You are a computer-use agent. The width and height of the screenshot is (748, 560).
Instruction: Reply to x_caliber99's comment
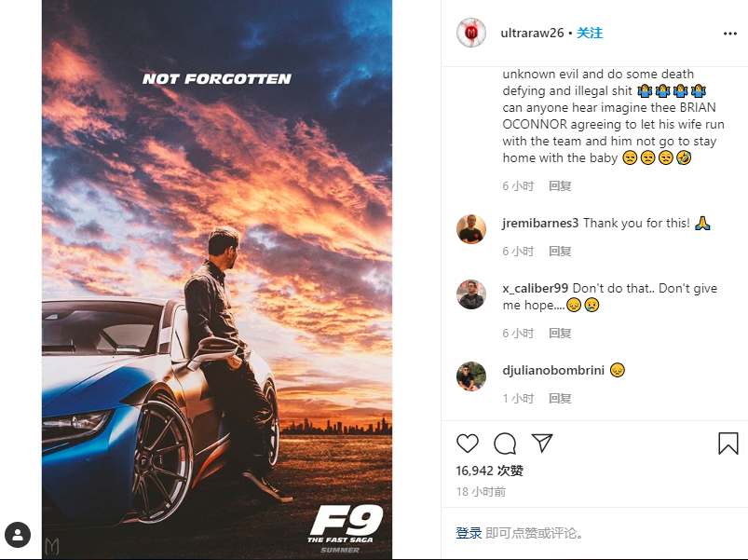(560, 334)
